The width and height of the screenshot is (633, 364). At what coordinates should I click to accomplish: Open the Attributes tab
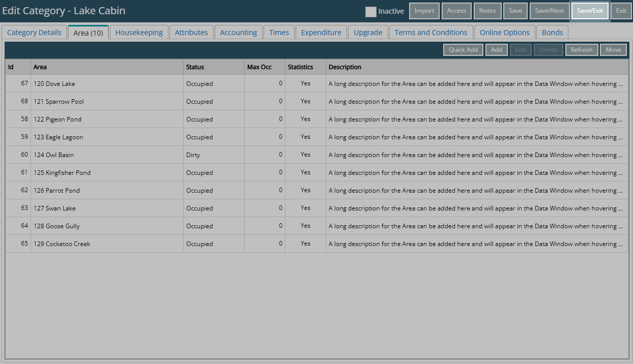tap(191, 33)
